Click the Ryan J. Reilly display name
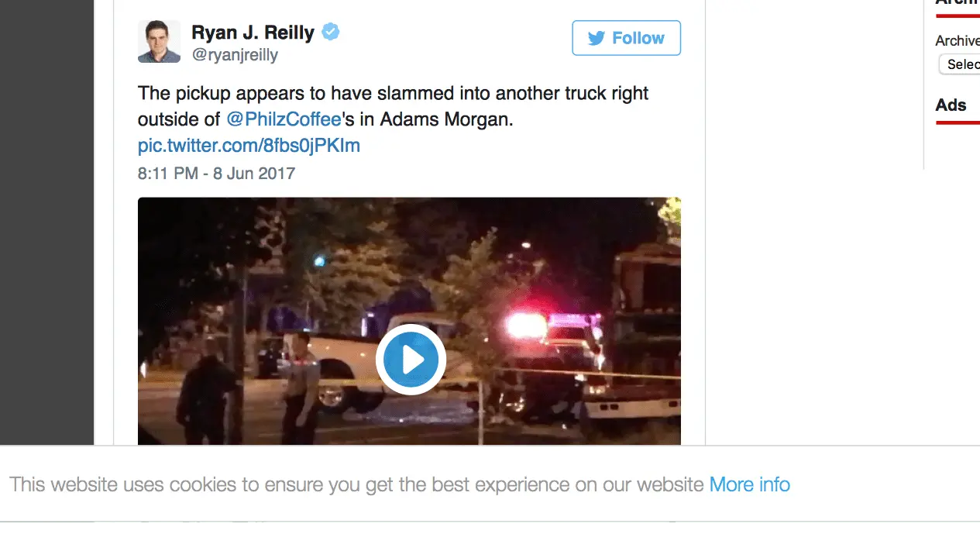980x534 pixels. [253, 33]
